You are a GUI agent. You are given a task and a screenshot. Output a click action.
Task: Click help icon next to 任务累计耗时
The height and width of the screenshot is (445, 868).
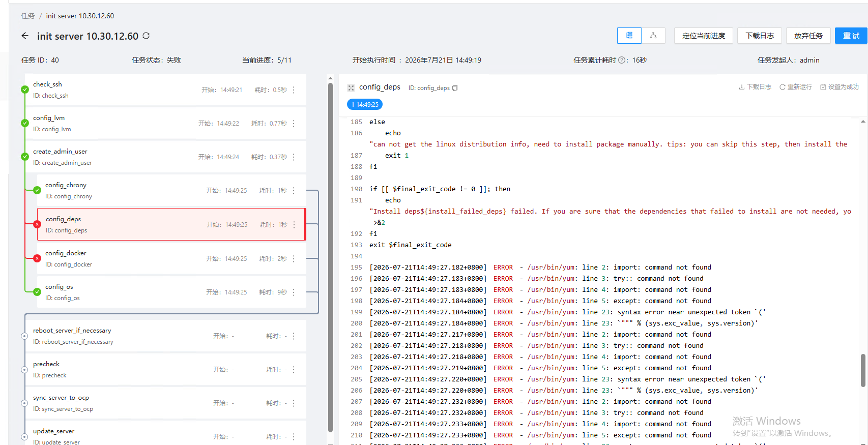coord(622,60)
